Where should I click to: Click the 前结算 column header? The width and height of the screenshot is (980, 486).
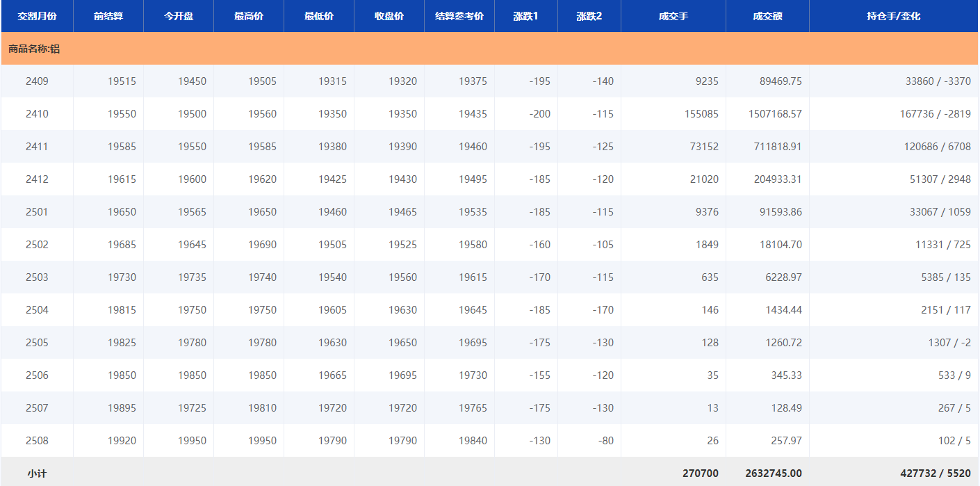[x=108, y=16]
